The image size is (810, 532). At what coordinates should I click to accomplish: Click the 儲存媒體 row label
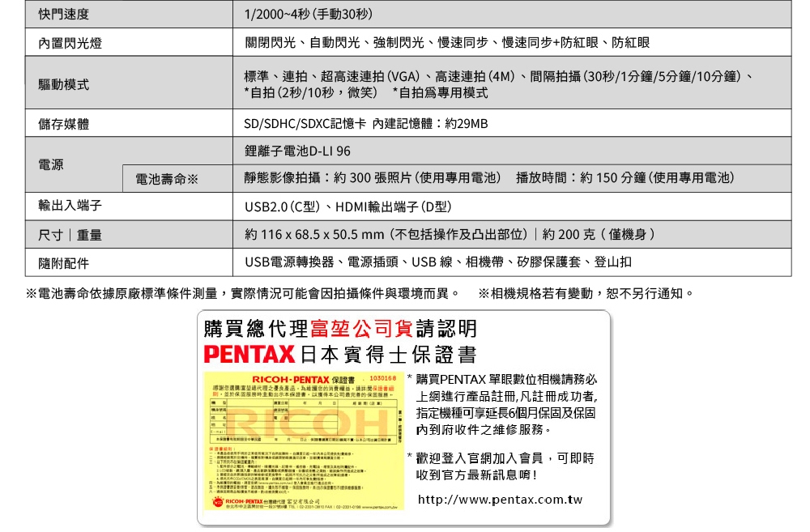pyautogui.click(x=64, y=125)
